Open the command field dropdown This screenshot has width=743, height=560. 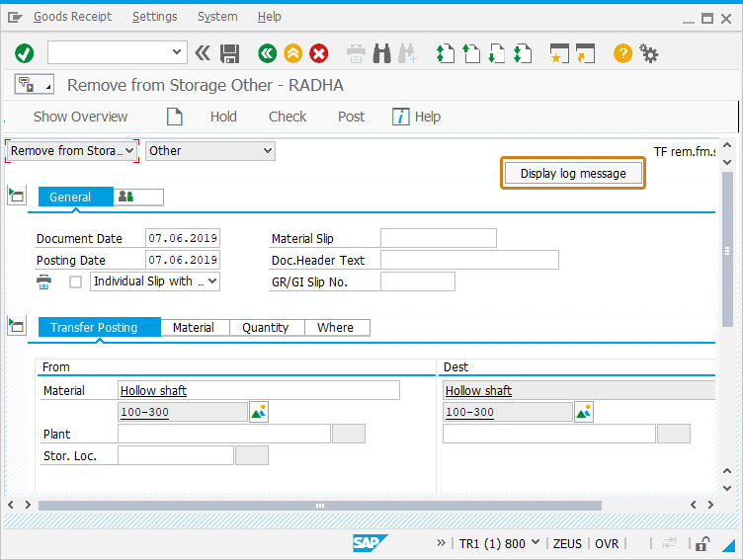tap(176, 52)
